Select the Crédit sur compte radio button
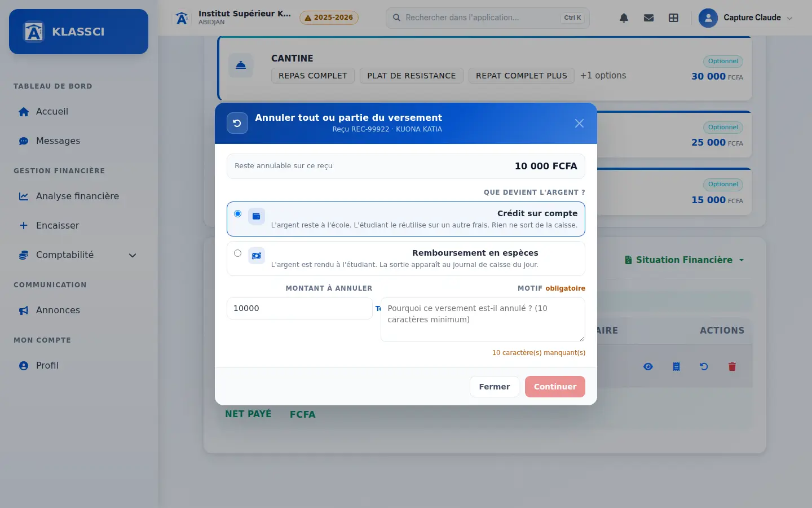 237,214
